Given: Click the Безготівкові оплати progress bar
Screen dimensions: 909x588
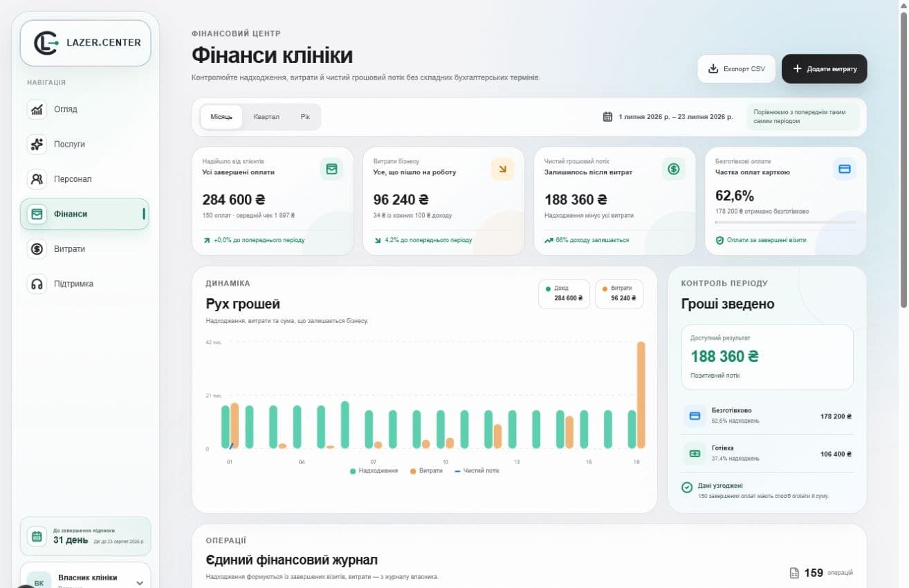Looking at the screenshot, I should click(x=785, y=223).
